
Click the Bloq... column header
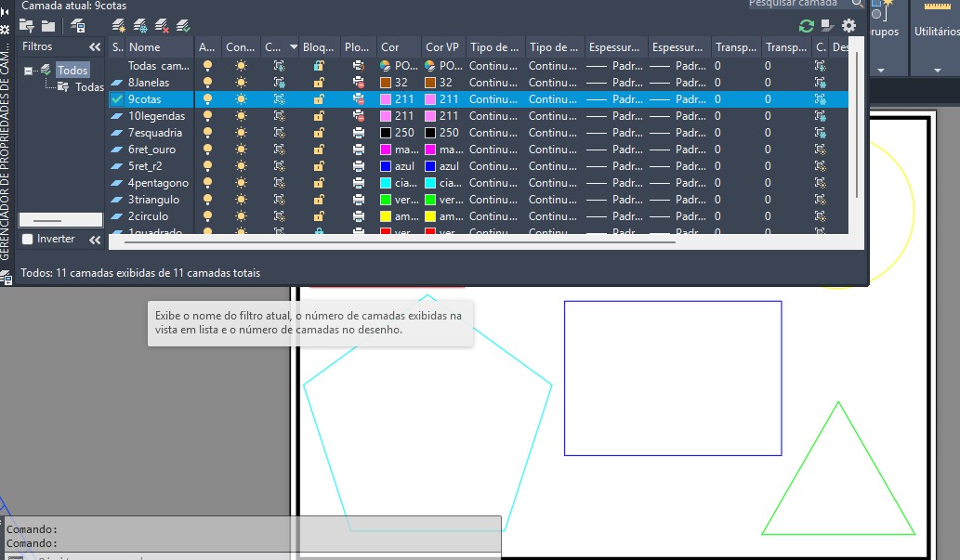click(319, 47)
